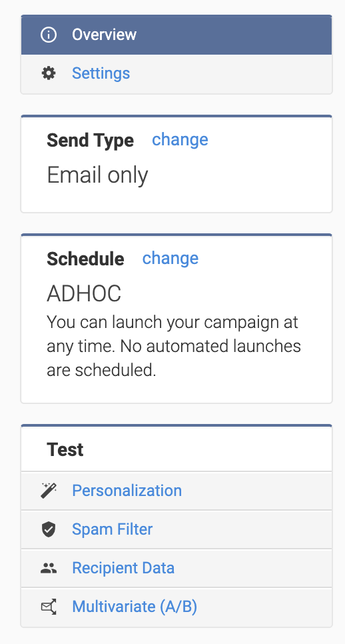Open the Multivariate (A/B) test

[x=135, y=607]
